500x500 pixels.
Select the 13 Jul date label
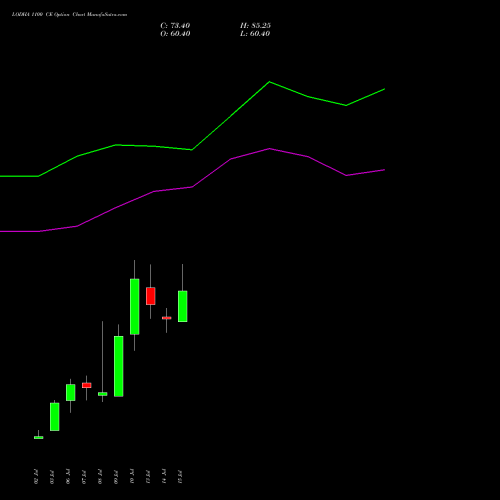click(x=148, y=477)
